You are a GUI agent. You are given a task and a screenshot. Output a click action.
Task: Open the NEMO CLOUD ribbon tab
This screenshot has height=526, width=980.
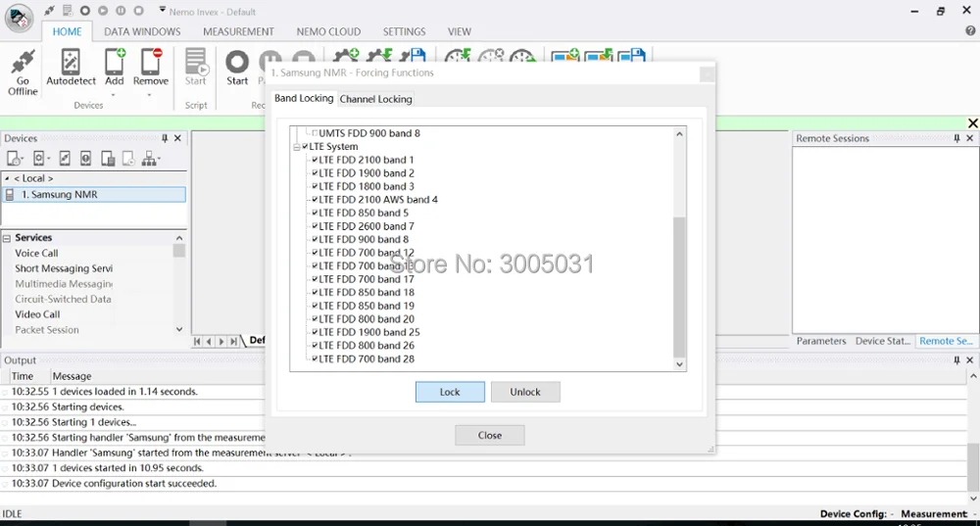pyautogui.click(x=328, y=31)
